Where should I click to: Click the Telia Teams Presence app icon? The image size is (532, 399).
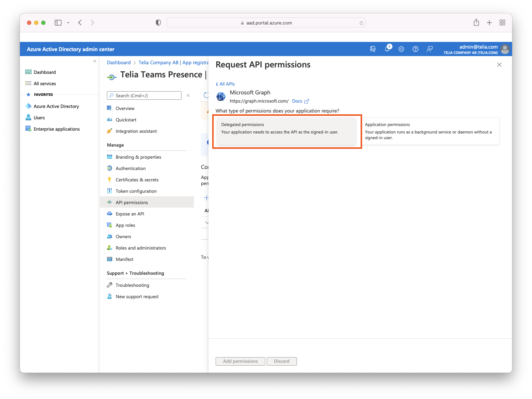click(112, 77)
